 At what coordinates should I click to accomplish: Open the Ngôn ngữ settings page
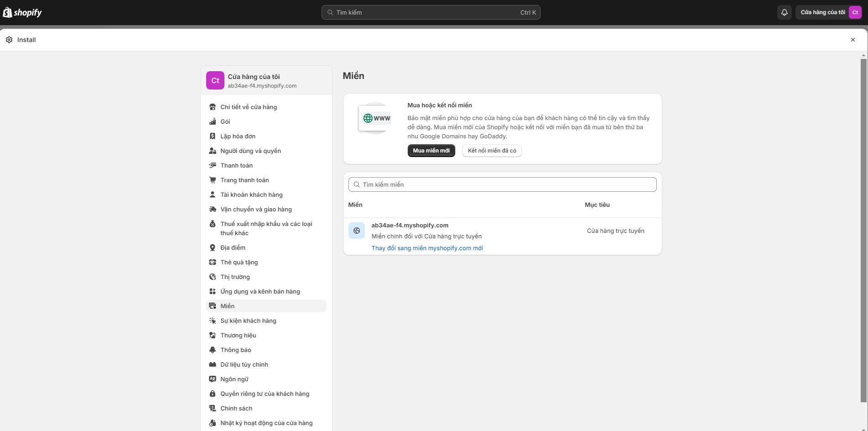tap(234, 379)
